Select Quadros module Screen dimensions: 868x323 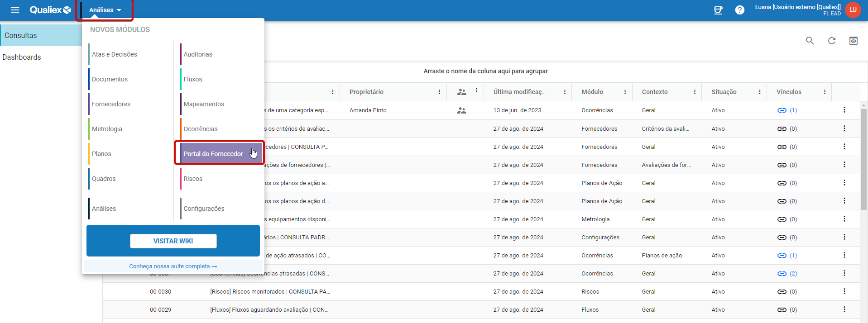pos(129,179)
